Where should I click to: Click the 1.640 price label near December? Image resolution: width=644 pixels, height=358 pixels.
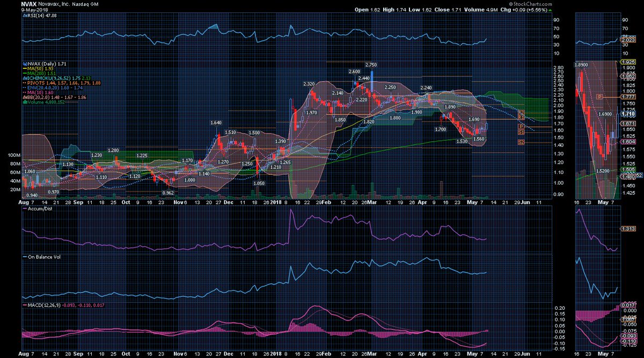pos(216,123)
